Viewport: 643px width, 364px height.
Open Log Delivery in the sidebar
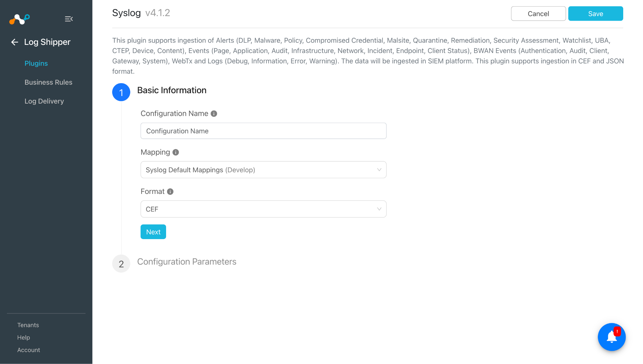coord(44,101)
